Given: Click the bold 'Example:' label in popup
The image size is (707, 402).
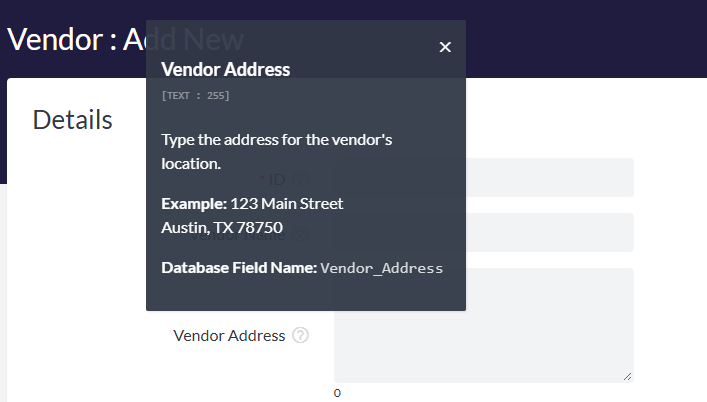Looking at the screenshot, I should coord(193,204).
